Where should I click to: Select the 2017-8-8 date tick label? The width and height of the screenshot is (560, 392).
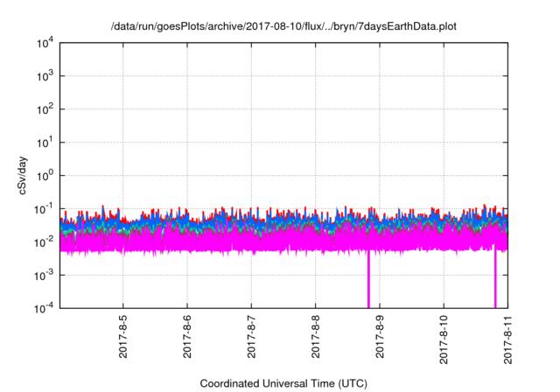[315, 337]
